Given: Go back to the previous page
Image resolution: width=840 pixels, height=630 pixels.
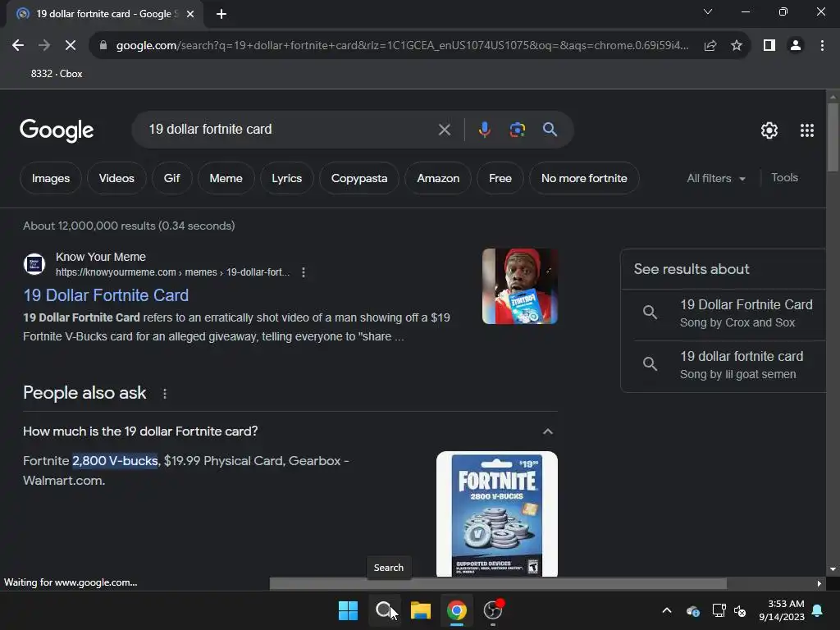Looking at the screenshot, I should 18,46.
